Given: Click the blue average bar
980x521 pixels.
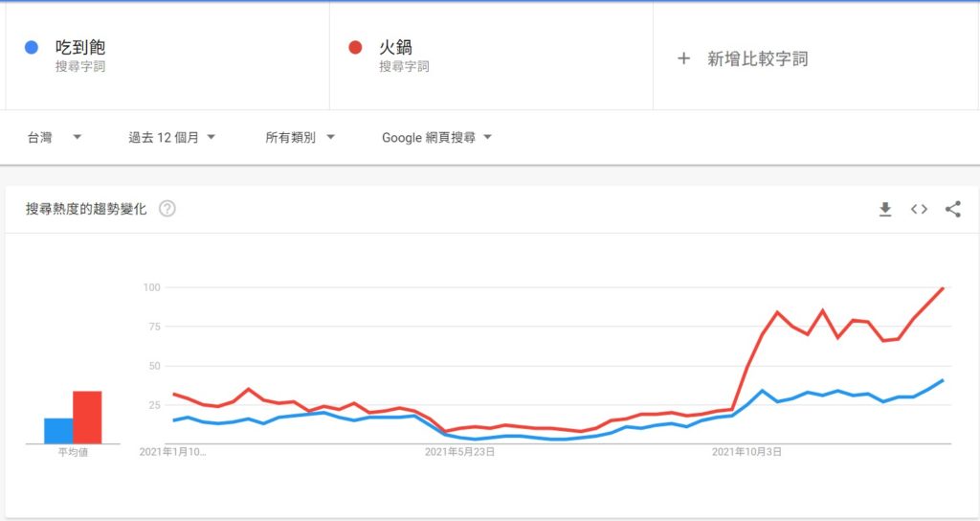Looking at the screenshot, I should [x=58, y=431].
